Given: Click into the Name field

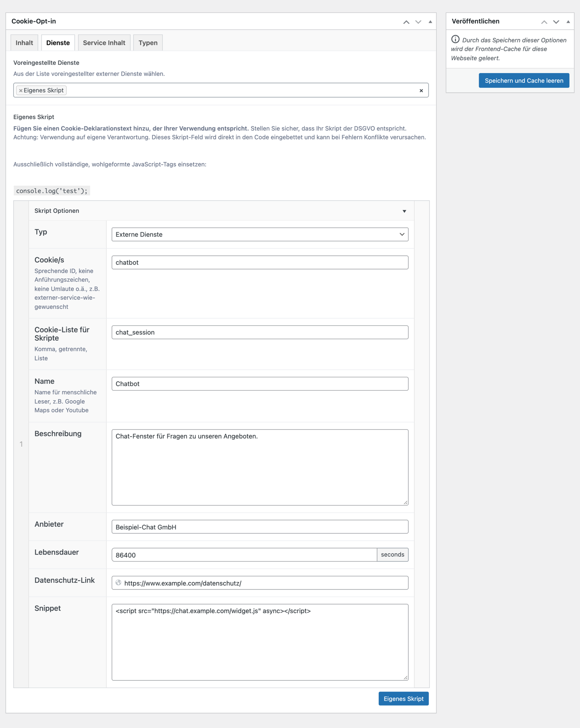Looking at the screenshot, I should click(x=260, y=384).
